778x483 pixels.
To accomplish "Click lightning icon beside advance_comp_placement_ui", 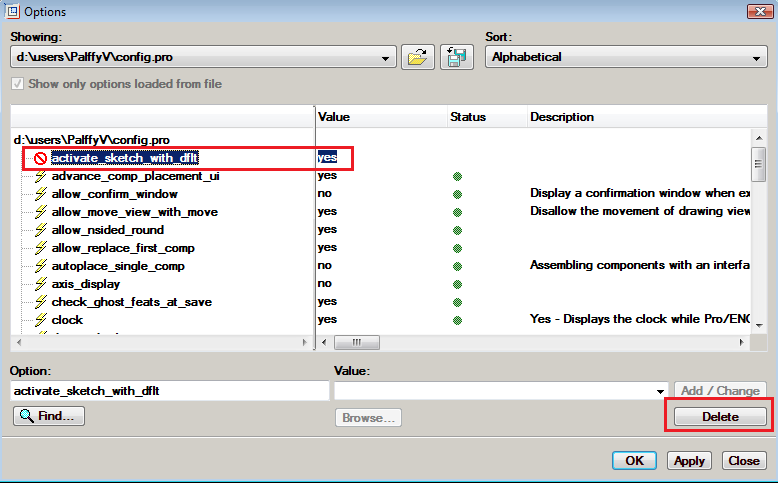I will coord(40,176).
